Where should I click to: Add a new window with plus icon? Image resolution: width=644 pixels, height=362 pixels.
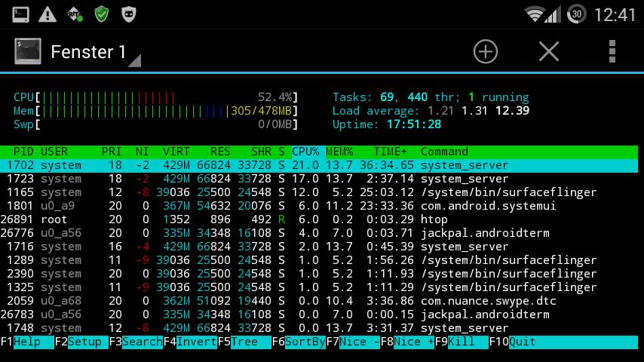[x=486, y=52]
